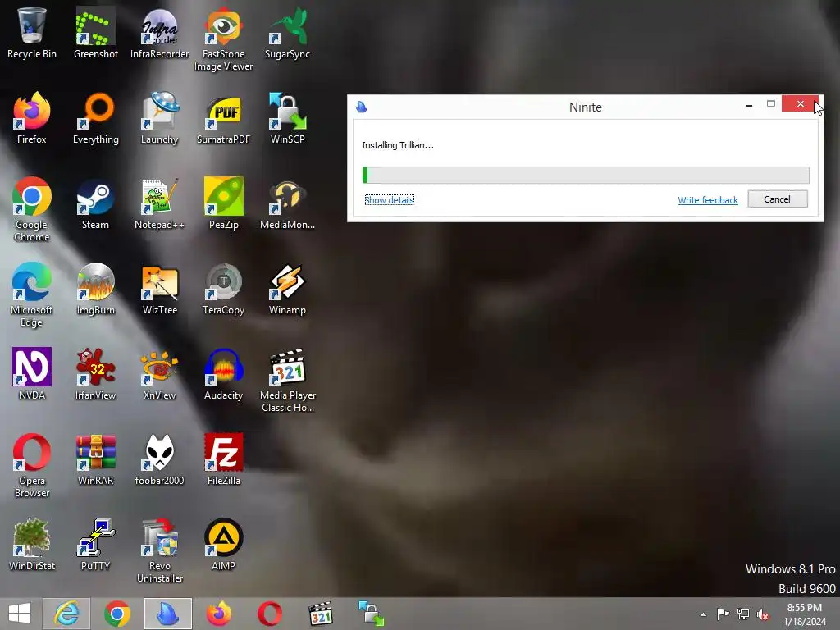Select the SumatraPDF desktop shortcut
The width and height of the screenshot is (840, 630).
click(223, 118)
